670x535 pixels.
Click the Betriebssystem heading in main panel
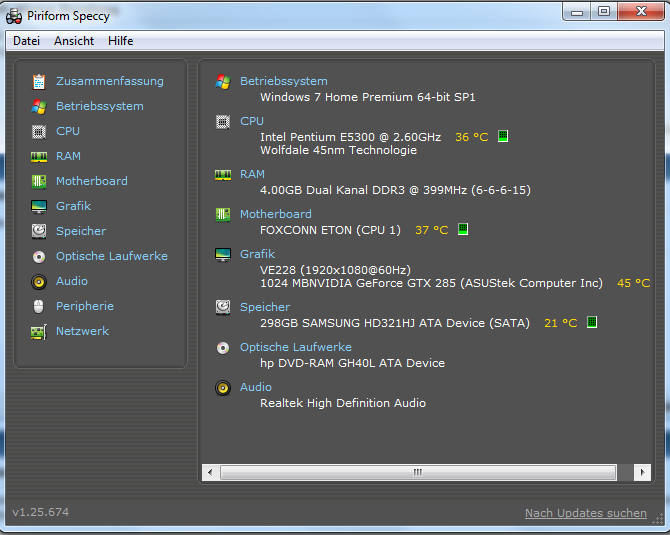[x=284, y=81]
